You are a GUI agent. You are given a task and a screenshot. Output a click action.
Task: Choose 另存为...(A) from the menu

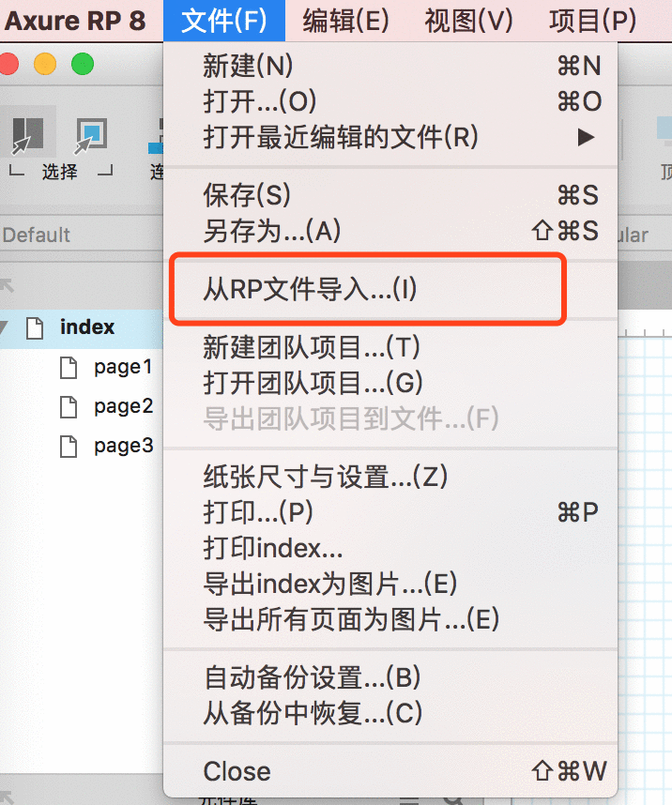pyautogui.click(x=390, y=231)
